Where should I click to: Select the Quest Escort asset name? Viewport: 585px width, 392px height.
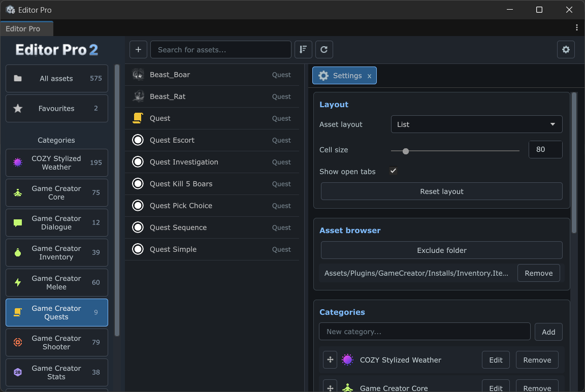[x=172, y=140]
